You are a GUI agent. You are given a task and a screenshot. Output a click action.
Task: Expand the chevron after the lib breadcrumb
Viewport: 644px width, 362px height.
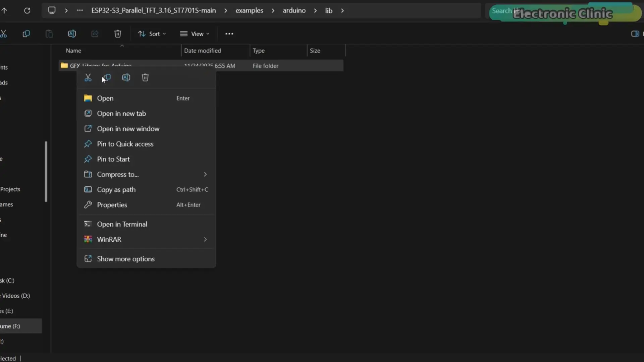point(342,11)
